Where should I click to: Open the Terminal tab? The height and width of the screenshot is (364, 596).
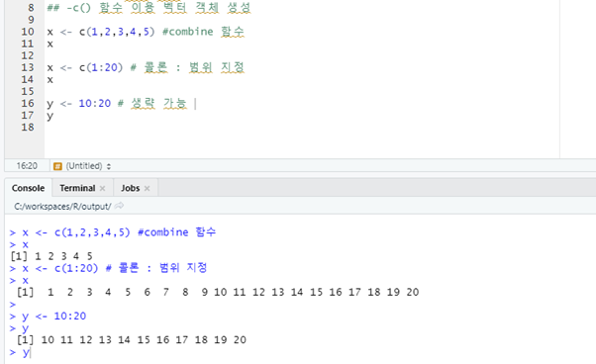(77, 188)
